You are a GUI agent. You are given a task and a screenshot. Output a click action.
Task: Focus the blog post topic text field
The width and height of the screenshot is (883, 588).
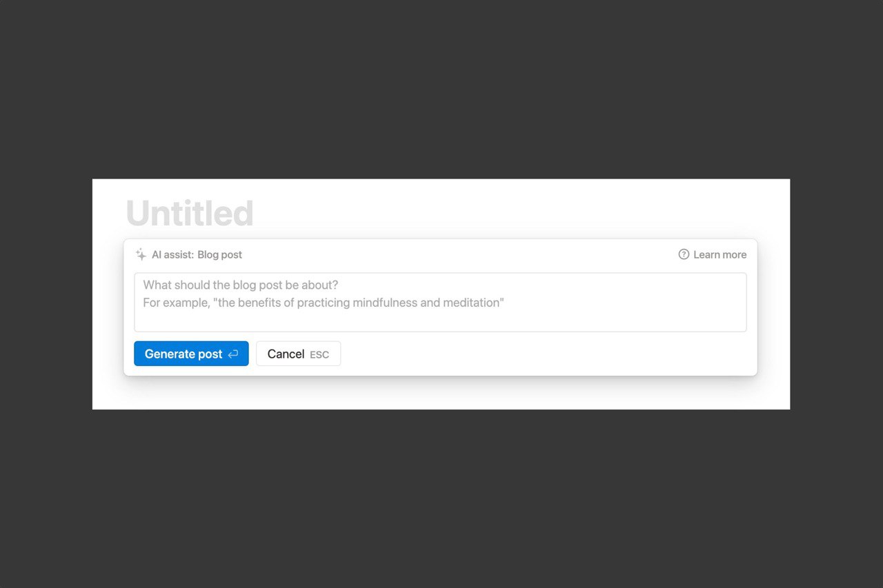pyautogui.click(x=440, y=302)
